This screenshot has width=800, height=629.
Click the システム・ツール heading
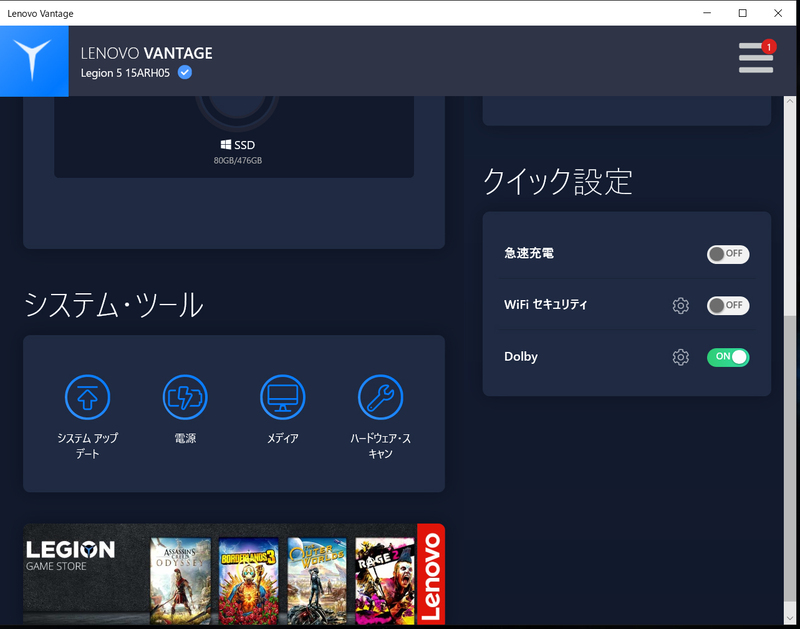tap(114, 305)
